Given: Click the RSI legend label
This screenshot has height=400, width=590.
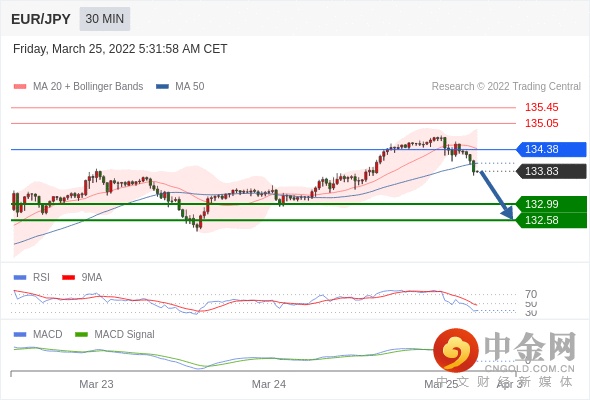Looking at the screenshot, I should [x=41, y=278].
